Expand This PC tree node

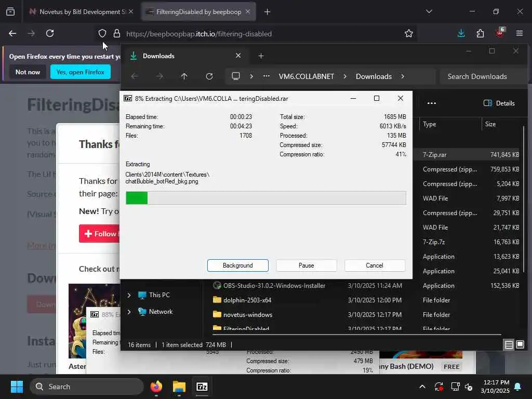(x=129, y=295)
